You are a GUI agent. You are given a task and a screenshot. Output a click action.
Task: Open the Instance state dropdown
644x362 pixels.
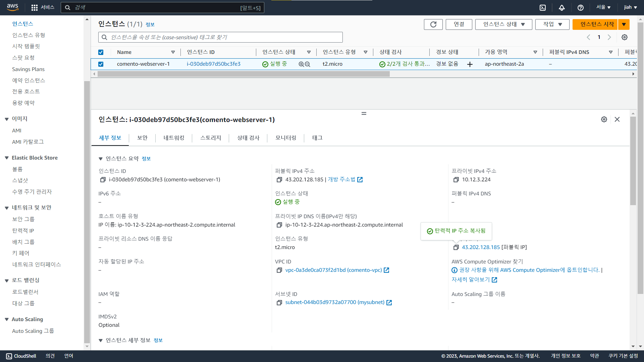[x=503, y=24]
